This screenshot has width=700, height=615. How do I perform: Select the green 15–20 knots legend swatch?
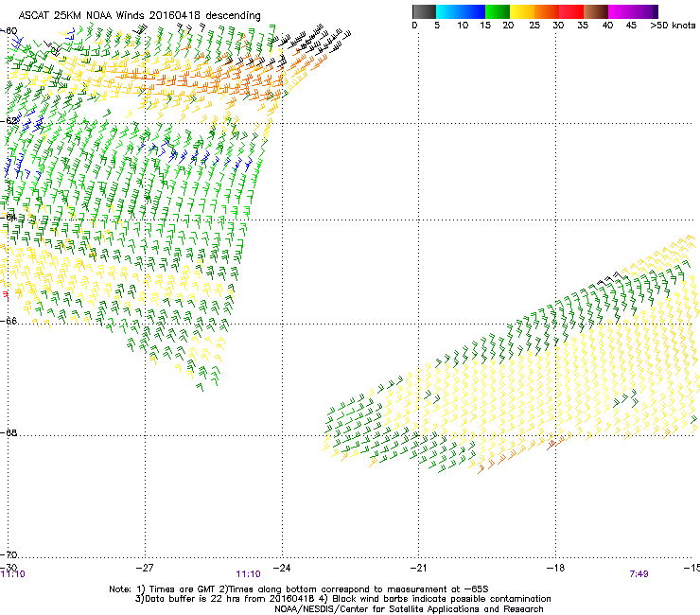498,11
